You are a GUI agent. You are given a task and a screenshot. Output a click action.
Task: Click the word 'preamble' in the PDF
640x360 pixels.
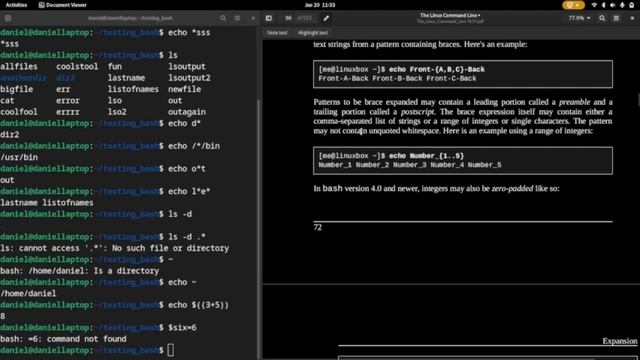coord(574,102)
